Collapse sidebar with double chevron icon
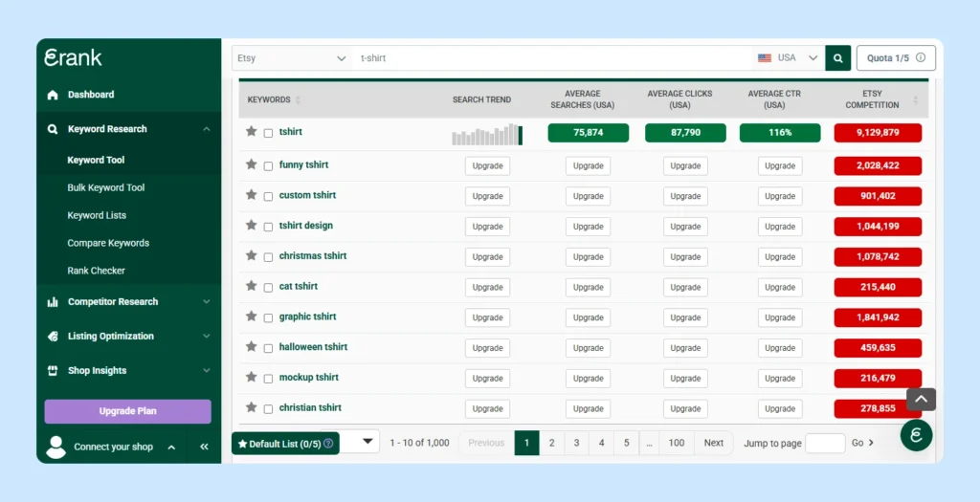Viewport: 980px width, 502px height. pyautogui.click(x=204, y=447)
